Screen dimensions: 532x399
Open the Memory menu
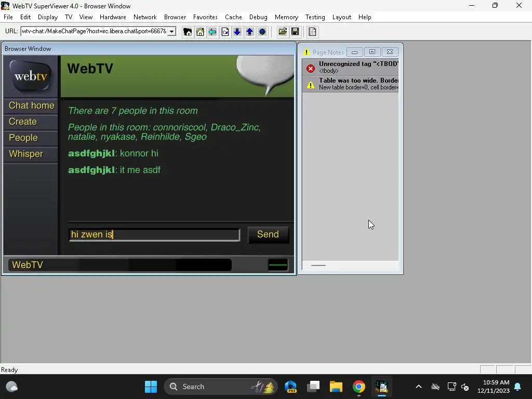(286, 17)
